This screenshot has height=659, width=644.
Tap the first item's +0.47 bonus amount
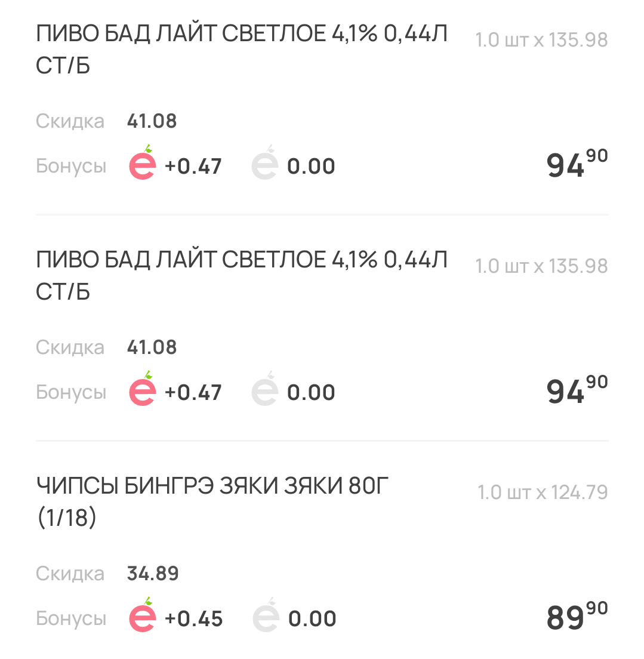pos(193,167)
